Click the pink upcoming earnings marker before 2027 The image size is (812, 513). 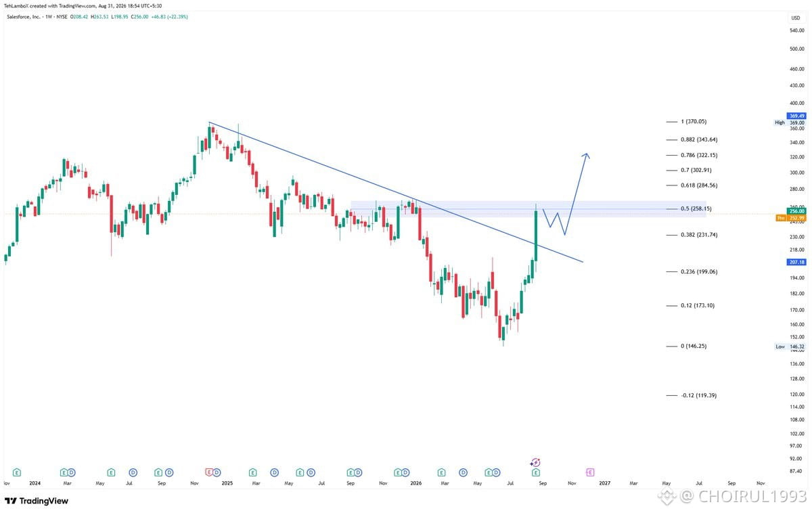pos(590,472)
